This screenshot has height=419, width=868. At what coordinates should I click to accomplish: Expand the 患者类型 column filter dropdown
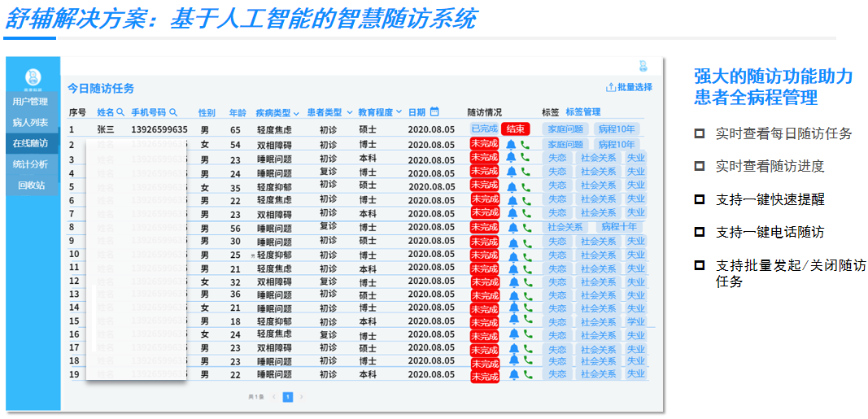(348, 113)
